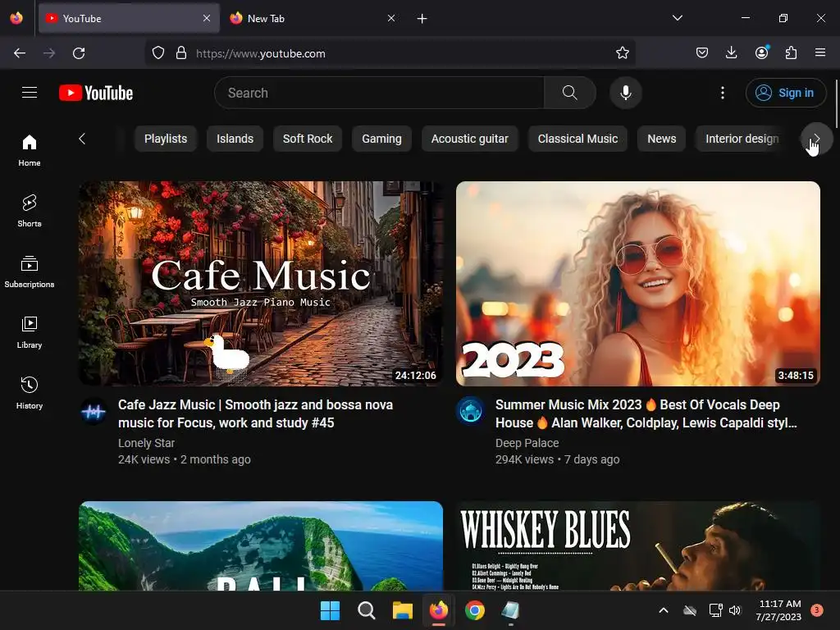Click into the YouTube Search field
Viewport: 840px width, 630px height.
379,93
